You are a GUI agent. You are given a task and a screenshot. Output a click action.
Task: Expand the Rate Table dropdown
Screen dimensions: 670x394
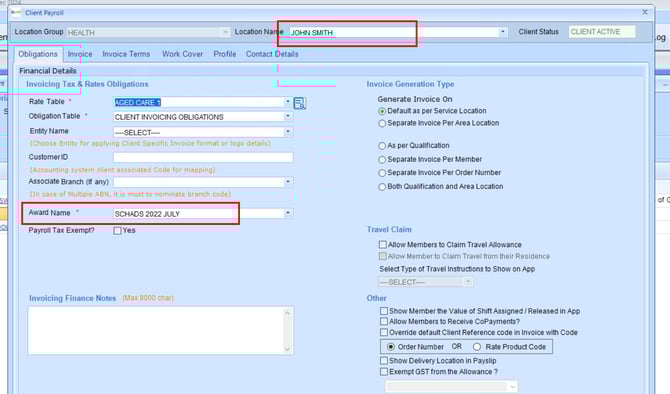[x=288, y=102]
